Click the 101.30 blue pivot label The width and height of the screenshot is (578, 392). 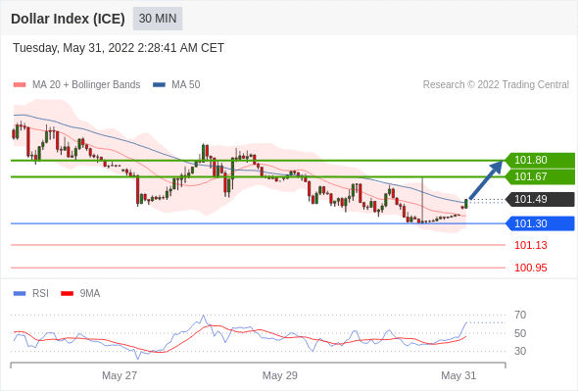[x=541, y=223]
